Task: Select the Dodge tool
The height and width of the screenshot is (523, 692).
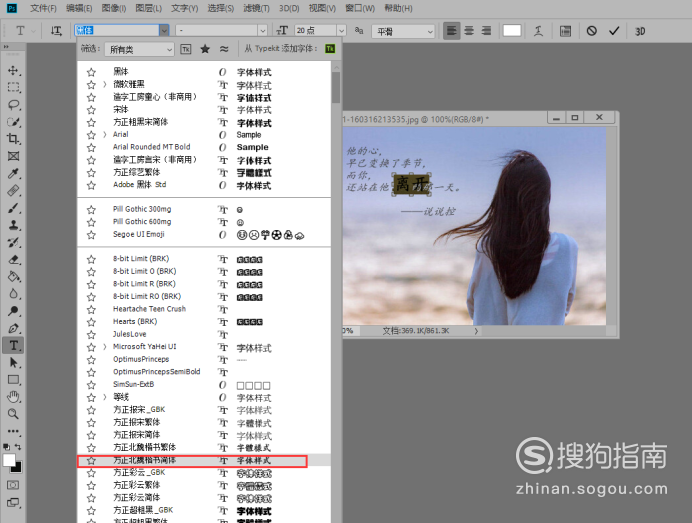Action: 13,311
